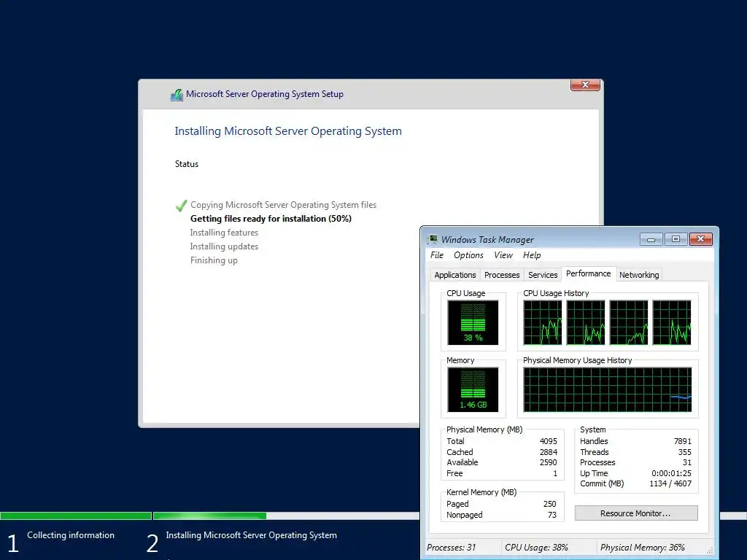Viewport: 747px width, 560px height.
Task: Click the Nonpaged value 73
Action: (x=552, y=515)
